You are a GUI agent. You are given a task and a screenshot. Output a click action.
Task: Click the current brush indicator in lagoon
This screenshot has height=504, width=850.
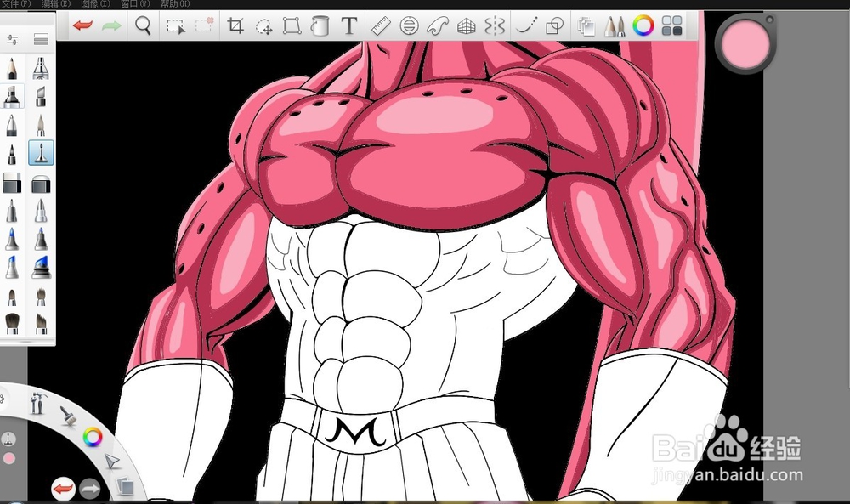click(x=8, y=439)
